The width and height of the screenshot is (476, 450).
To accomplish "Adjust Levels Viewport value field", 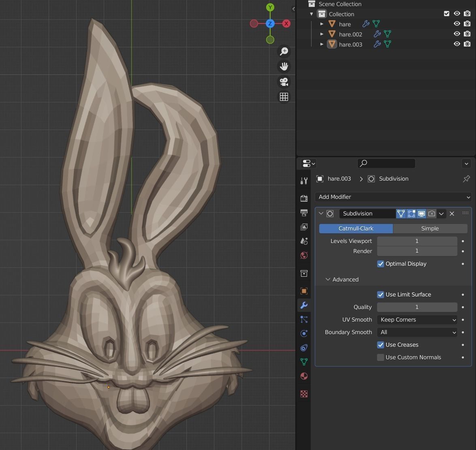I will [417, 241].
